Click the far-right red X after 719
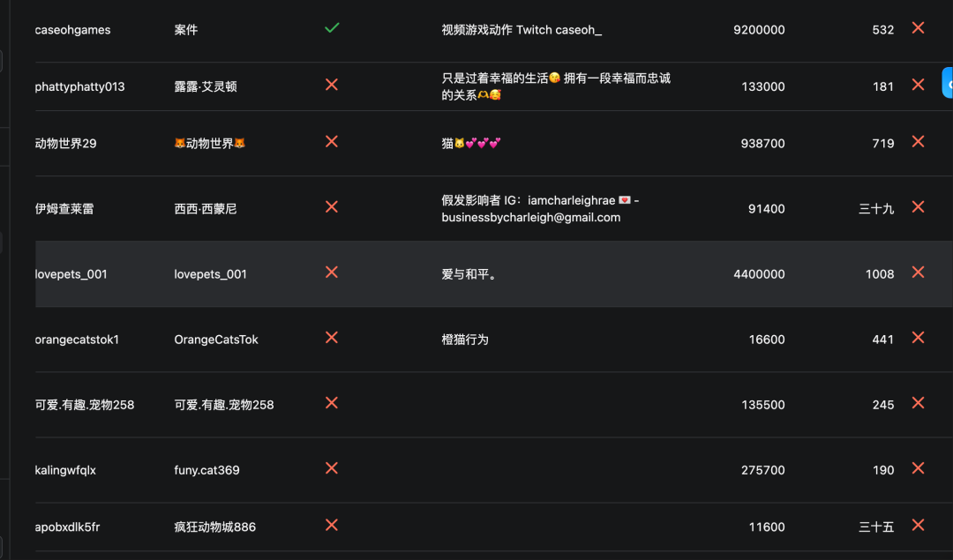The image size is (953, 560). (918, 141)
